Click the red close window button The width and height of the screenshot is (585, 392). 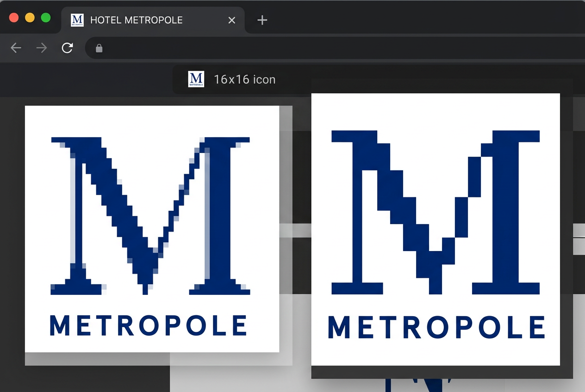(x=14, y=18)
